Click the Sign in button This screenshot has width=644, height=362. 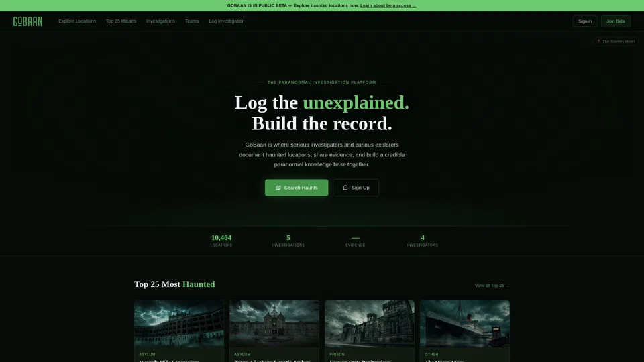tap(585, 21)
